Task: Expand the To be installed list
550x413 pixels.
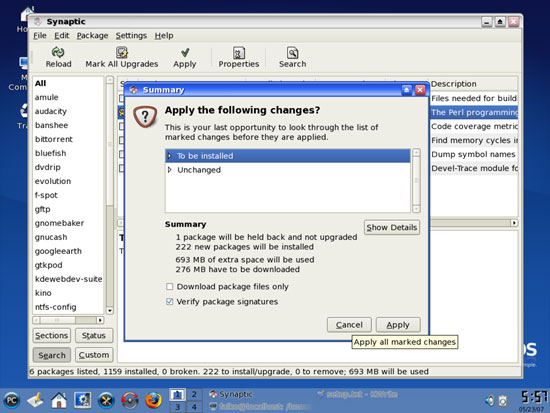Action: pos(170,156)
